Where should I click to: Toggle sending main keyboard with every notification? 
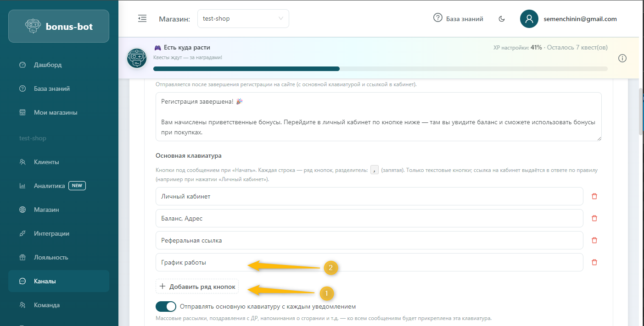point(166,306)
